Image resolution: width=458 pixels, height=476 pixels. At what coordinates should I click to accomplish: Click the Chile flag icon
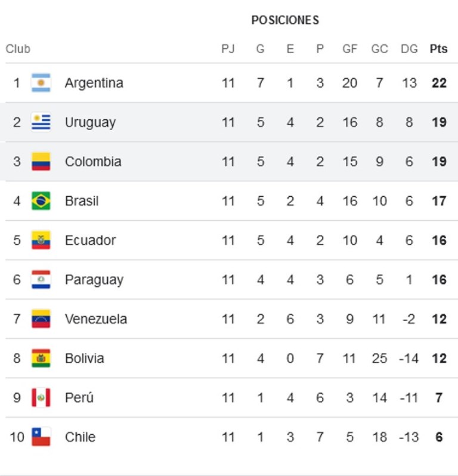(41, 437)
